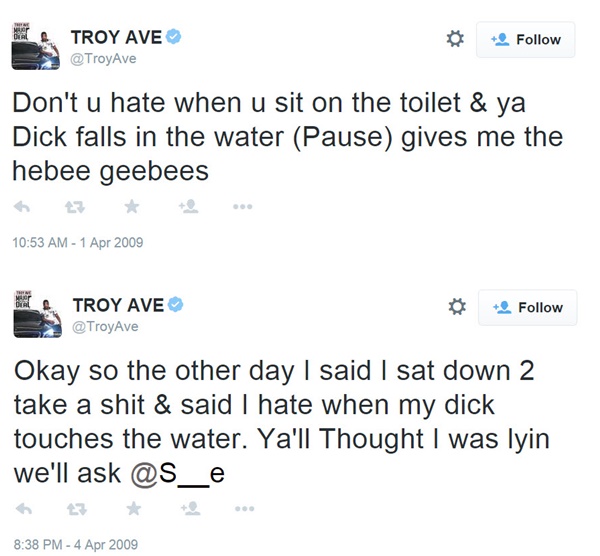The image size is (600, 556).
Task: Click the follow-person icon under the first tweet
Action: click(187, 208)
